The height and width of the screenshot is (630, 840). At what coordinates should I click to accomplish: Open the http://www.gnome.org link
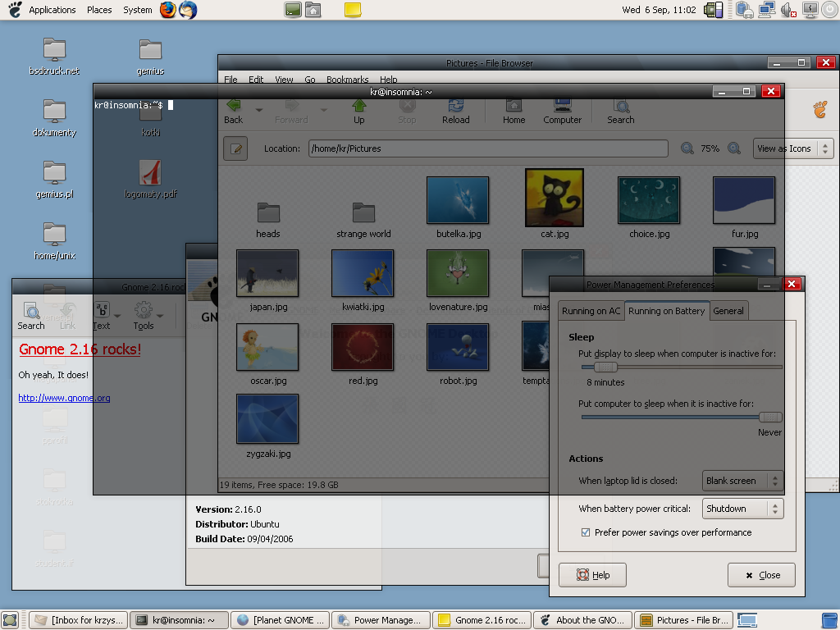(x=64, y=398)
